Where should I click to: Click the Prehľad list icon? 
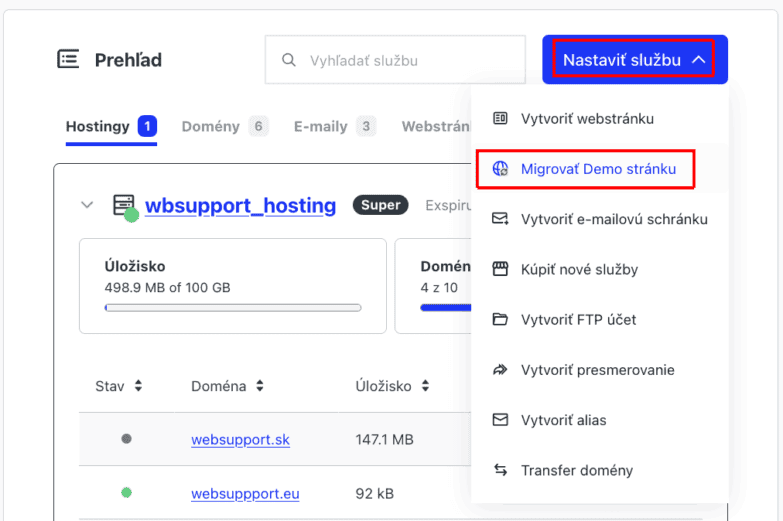pos(68,59)
